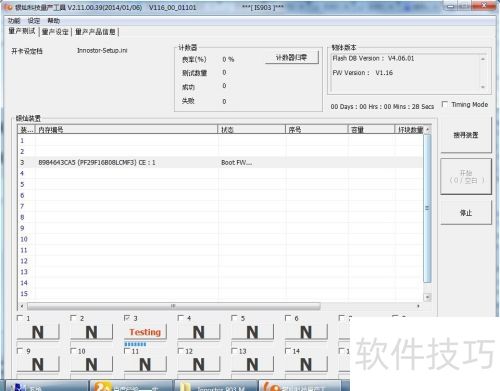Tick the port 6 checkbox

[x=288, y=318]
